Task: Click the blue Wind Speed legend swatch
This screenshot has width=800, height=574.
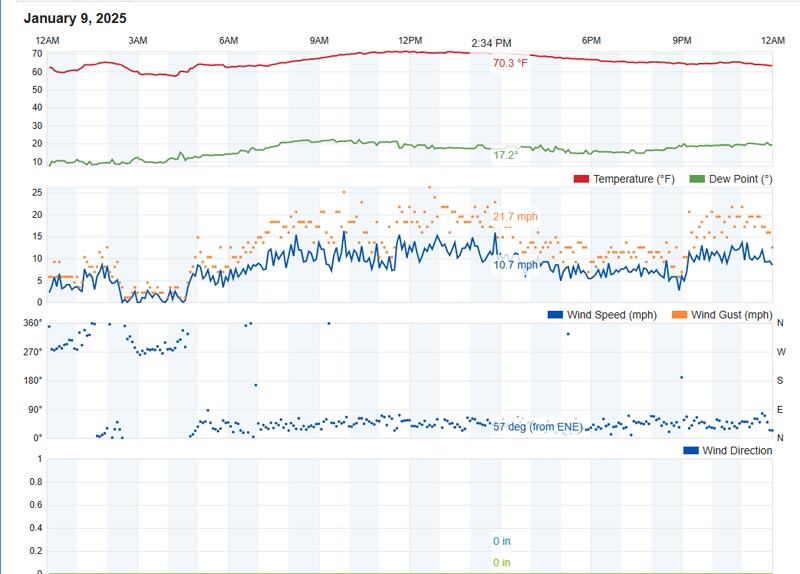Action: [555, 314]
